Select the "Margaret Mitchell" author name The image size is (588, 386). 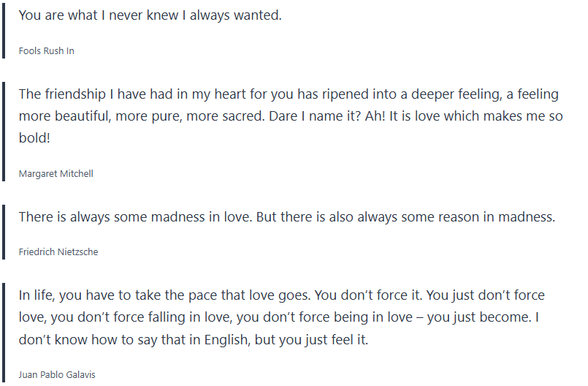click(x=56, y=174)
